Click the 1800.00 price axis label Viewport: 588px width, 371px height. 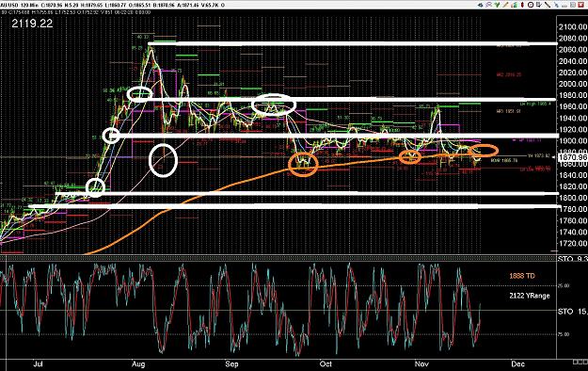(x=573, y=198)
